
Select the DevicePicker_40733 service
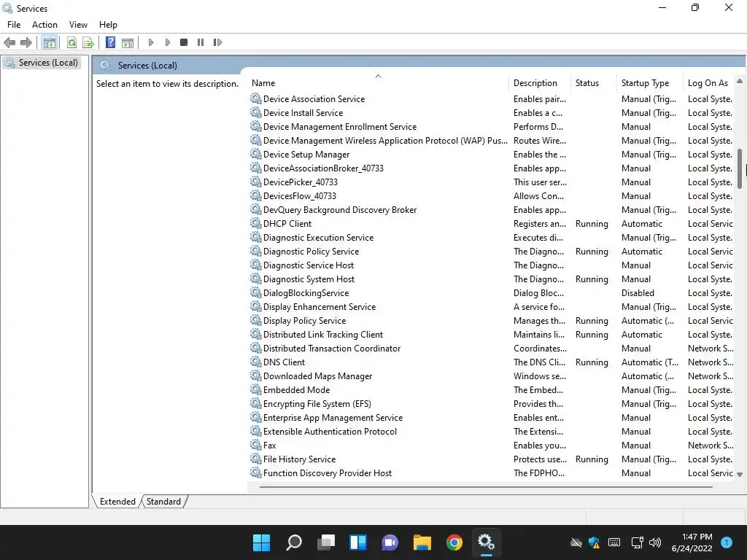point(492,182)
